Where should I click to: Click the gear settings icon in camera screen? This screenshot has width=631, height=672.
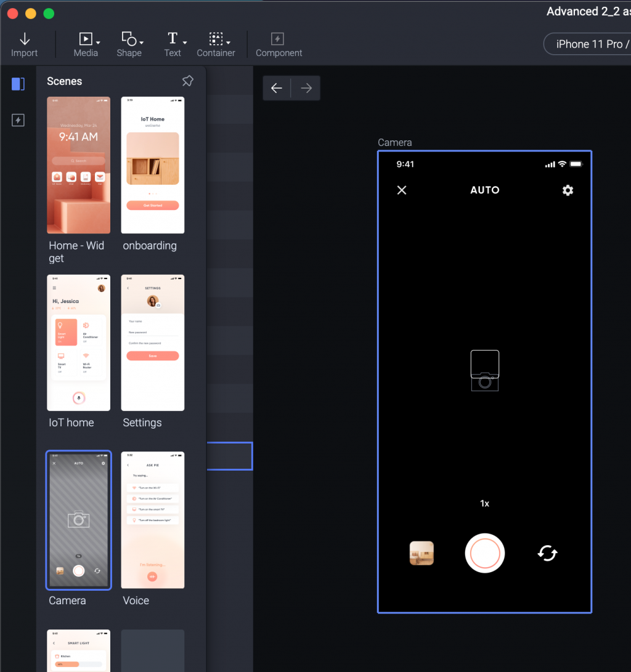pos(568,190)
